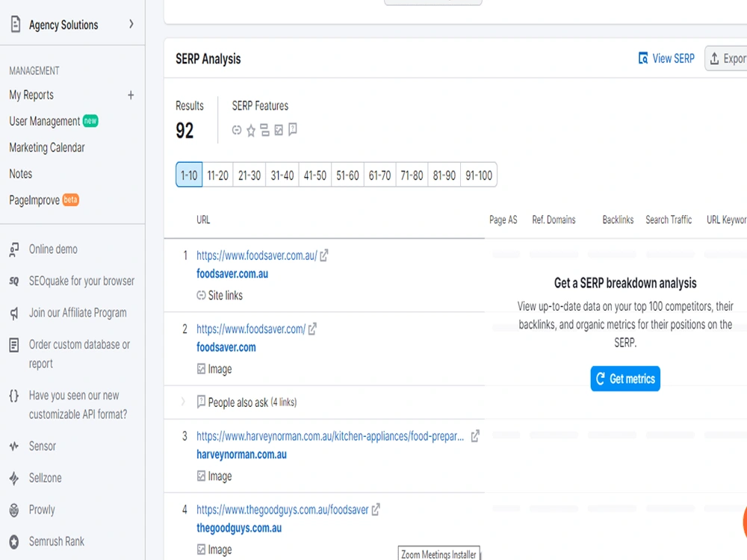Open Join our Affiliate Program link
747x560 pixels.
click(78, 313)
